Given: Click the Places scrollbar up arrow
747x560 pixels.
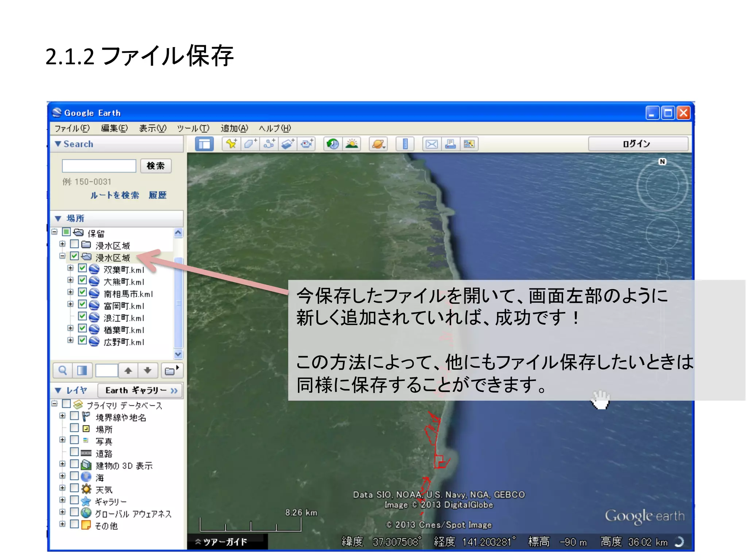Looking at the screenshot, I should point(178,233).
